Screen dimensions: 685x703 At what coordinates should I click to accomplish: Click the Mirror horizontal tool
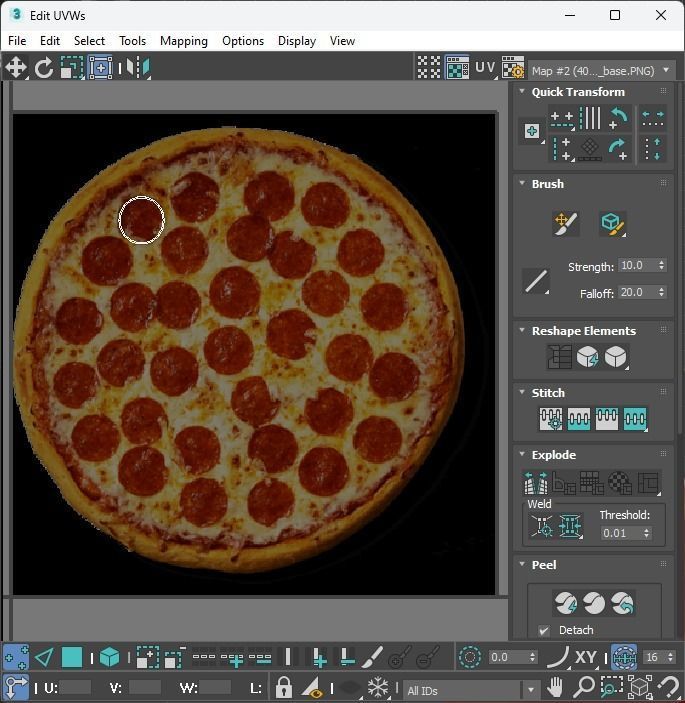coord(138,68)
